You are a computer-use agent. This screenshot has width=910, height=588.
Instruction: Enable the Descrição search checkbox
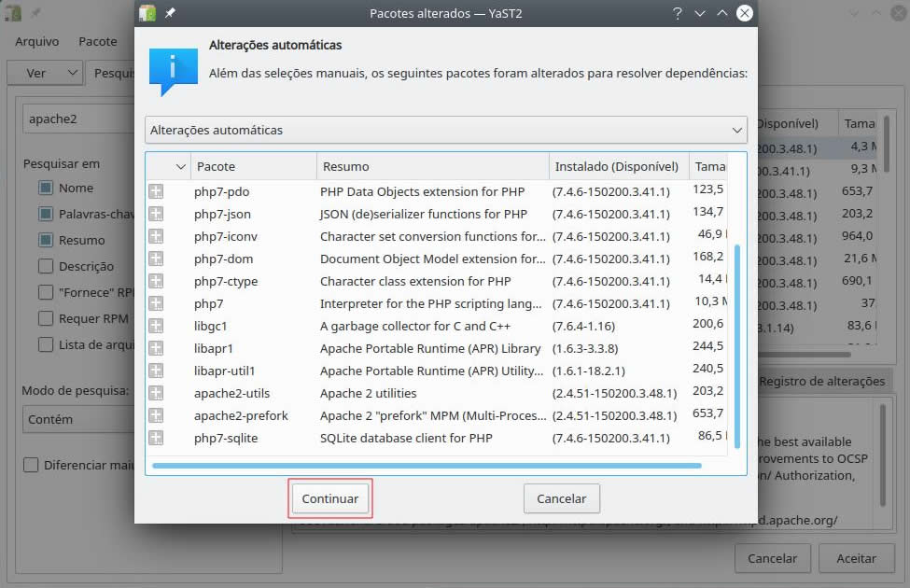tap(46, 266)
